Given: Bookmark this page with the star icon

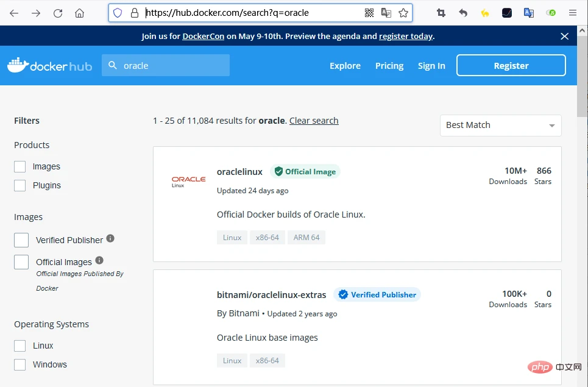Looking at the screenshot, I should tap(403, 13).
